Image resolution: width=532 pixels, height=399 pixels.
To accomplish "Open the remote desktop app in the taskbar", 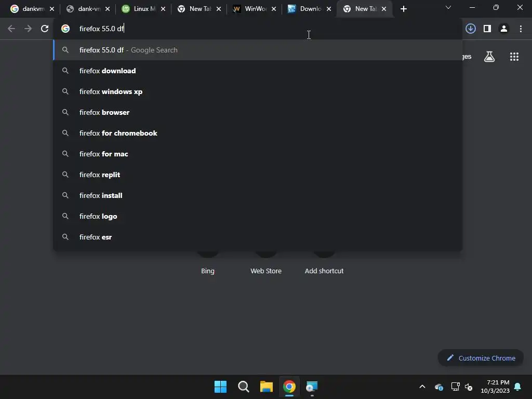I will coord(312,387).
